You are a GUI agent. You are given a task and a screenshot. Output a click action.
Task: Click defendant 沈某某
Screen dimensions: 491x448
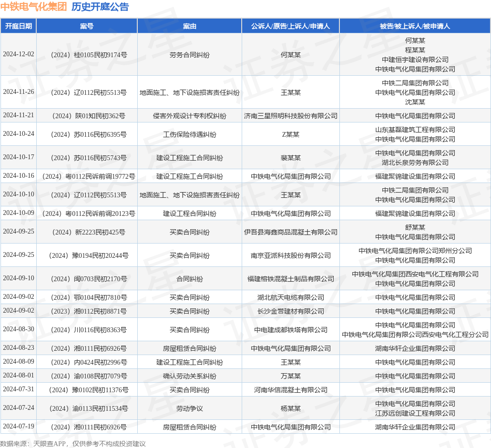coord(415,102)
